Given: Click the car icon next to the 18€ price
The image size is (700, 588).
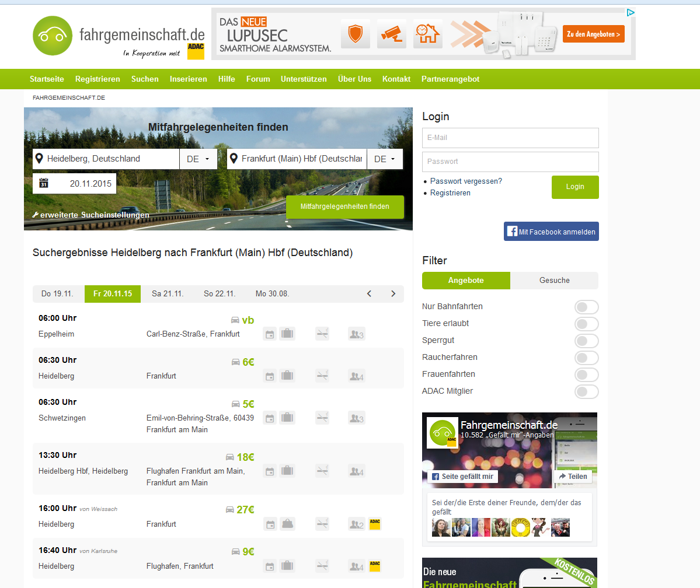Looking at the screenshot, I should (230, 457).
